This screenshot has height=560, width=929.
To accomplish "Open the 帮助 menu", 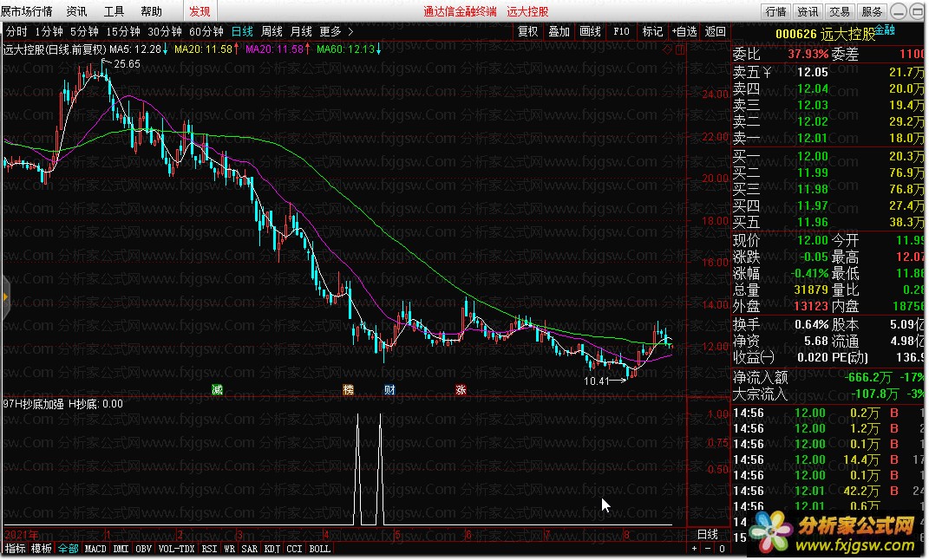I will click(151, 11).
